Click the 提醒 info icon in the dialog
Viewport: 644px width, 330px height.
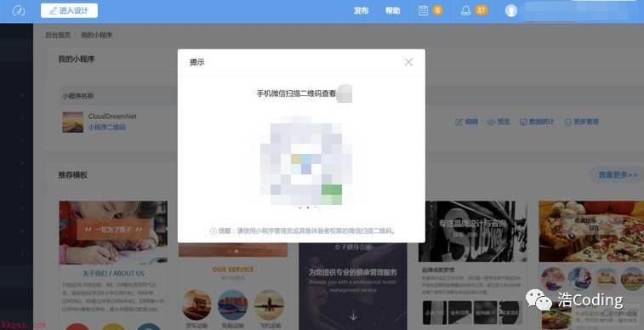[214, 231]
